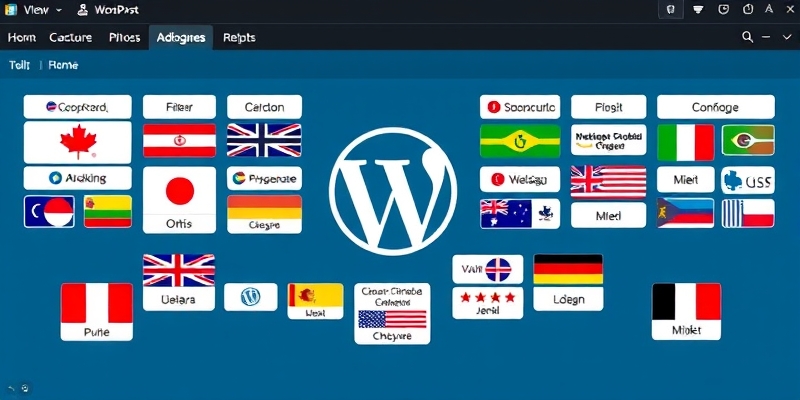Click the Ldegn label under Germany flag

coord(568,299)
